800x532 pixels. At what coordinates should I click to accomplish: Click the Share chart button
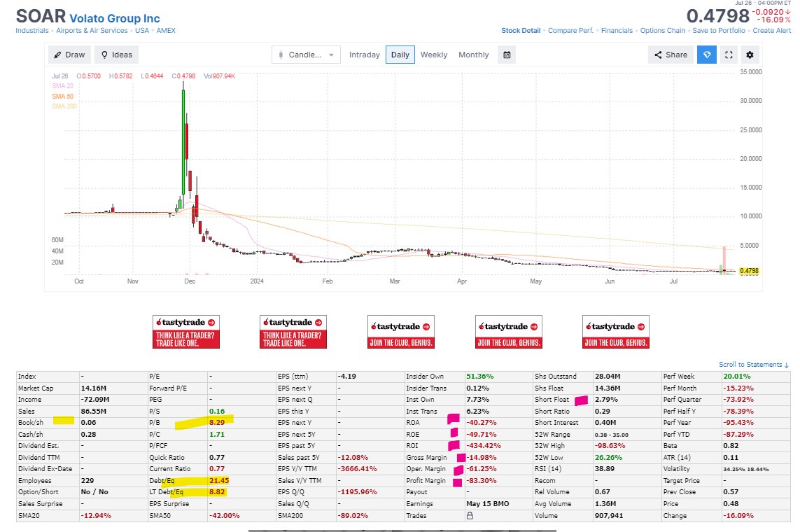tap(671, 55)
